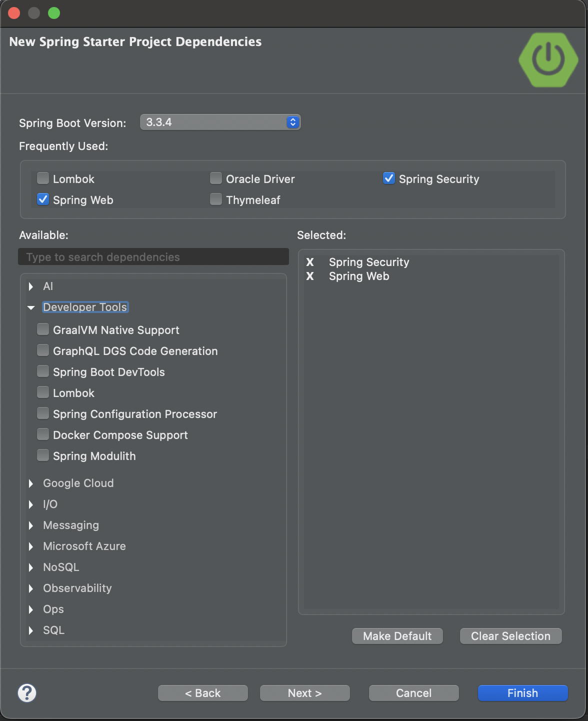Select the Messaging tree label

pyautogui.click(x=71, y=525)
